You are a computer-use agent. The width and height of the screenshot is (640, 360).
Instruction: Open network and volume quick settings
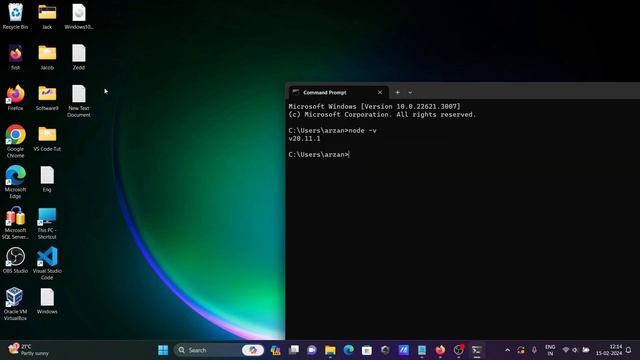(576, 350)
